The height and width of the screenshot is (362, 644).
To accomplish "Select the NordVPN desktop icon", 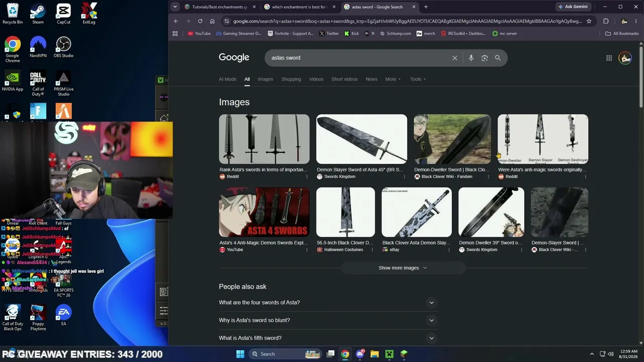I will (38, 47).
